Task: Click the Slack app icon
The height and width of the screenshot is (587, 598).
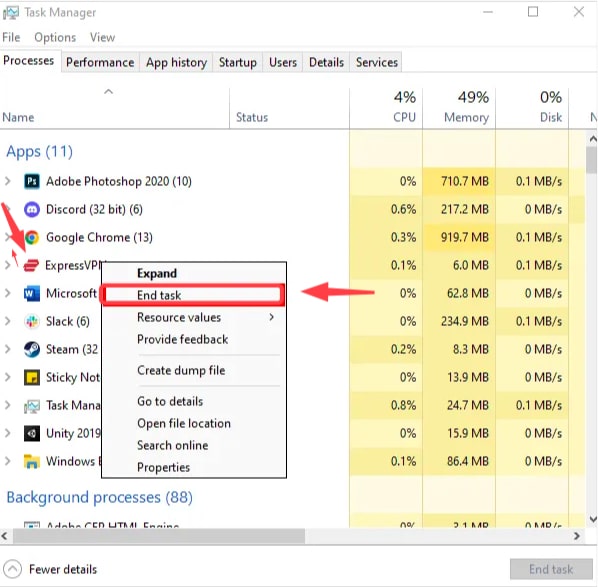Action: pyautogui.click(x=32, y=322)
